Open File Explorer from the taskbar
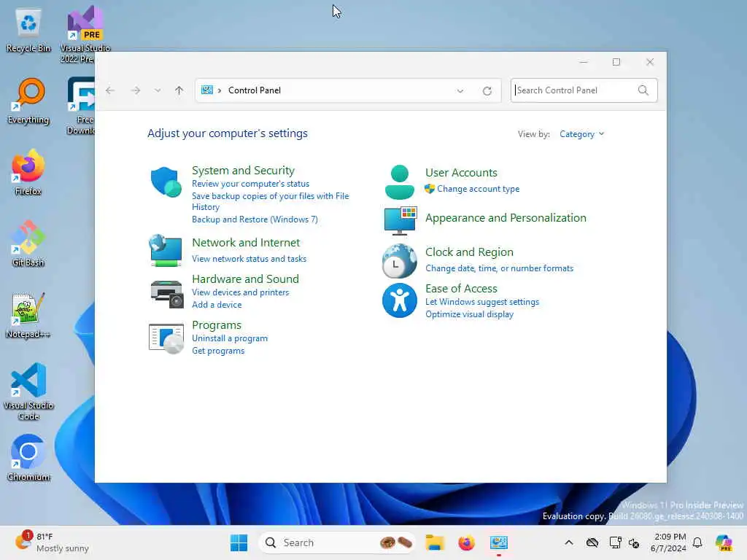 [435, 542]
